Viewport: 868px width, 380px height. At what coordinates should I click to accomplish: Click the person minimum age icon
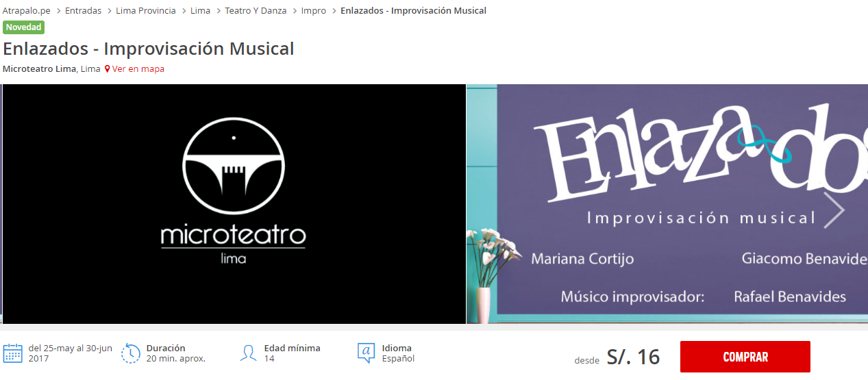click(x=249, y=353)
